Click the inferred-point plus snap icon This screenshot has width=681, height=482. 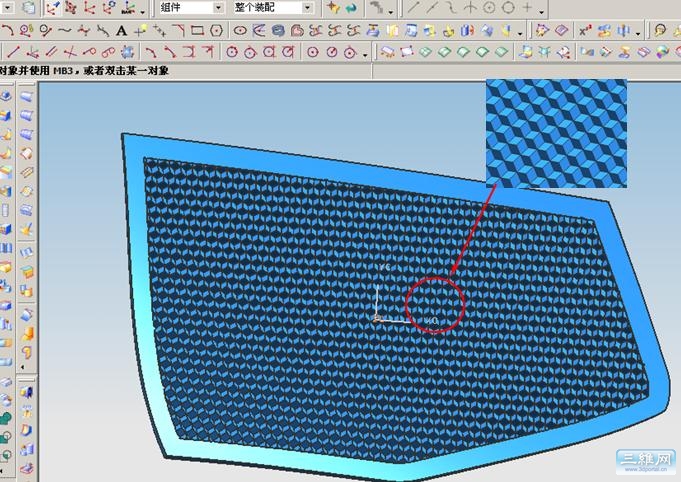coord(527,7)
